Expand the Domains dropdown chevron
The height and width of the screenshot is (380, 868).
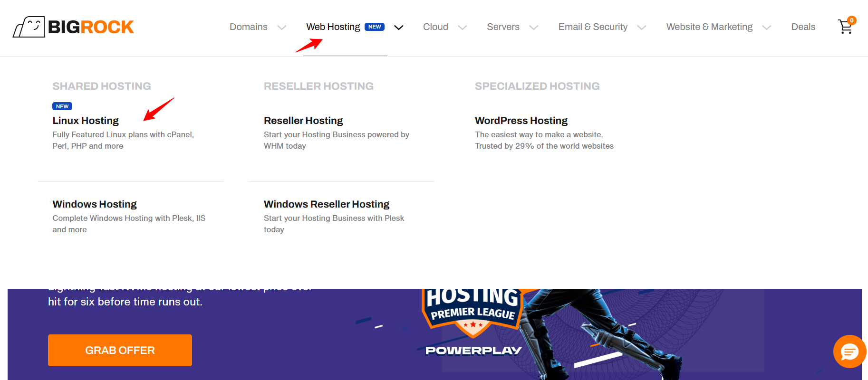281,28
